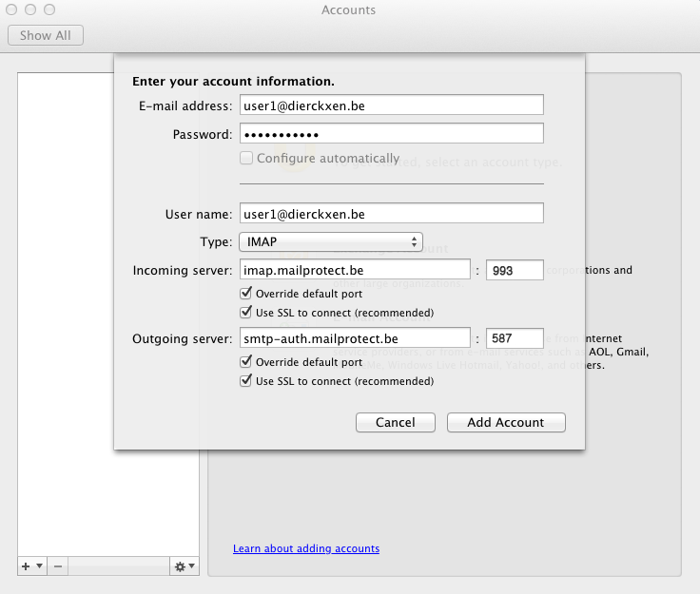700x594 pixels.
Task: Click the Show All button
Action: [x=46, y=35]
